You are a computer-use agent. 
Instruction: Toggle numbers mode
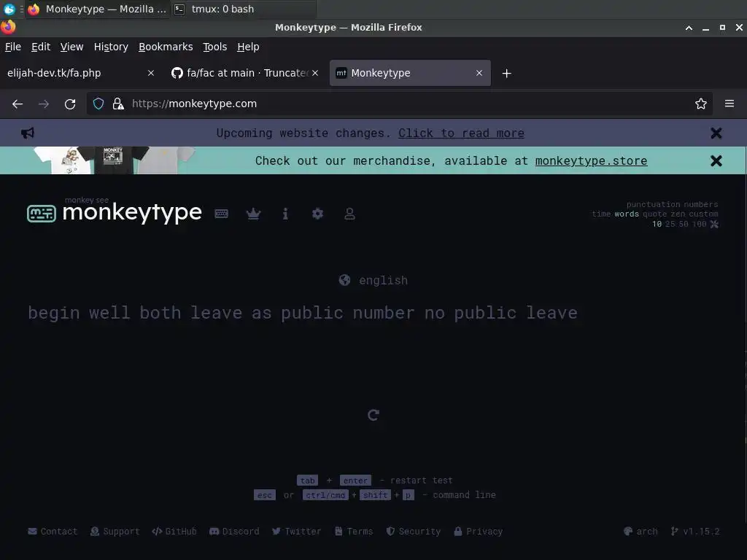click(701, 204)
